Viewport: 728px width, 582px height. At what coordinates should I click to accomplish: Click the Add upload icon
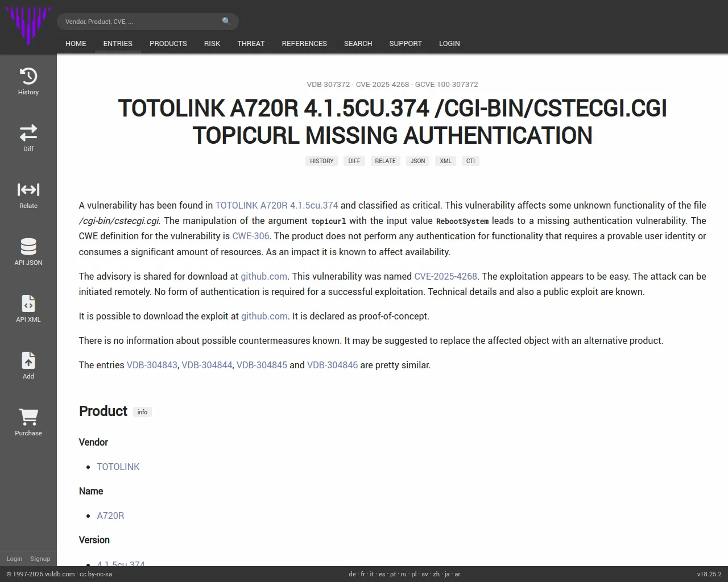click(28, 360)
